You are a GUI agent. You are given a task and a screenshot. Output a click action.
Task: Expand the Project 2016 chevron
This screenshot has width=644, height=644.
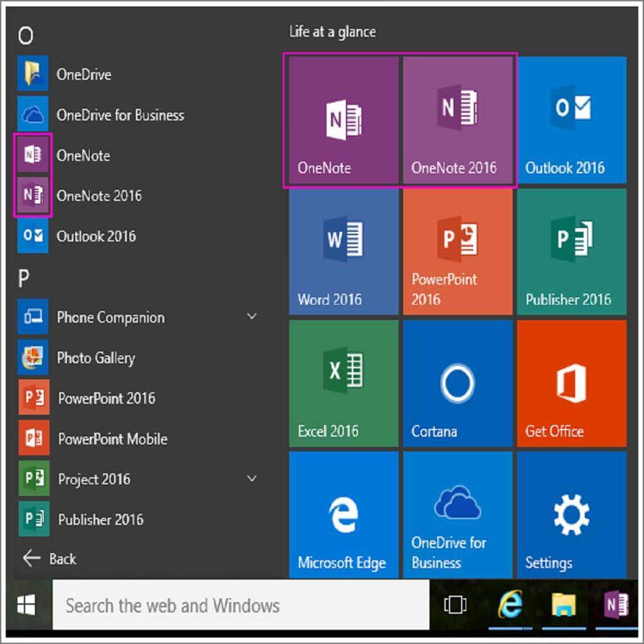pos(252,478)
